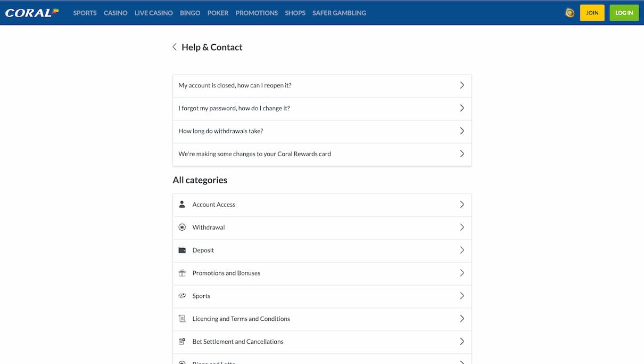Expand the Coral Rewards card changes chevron

point(461,154)
